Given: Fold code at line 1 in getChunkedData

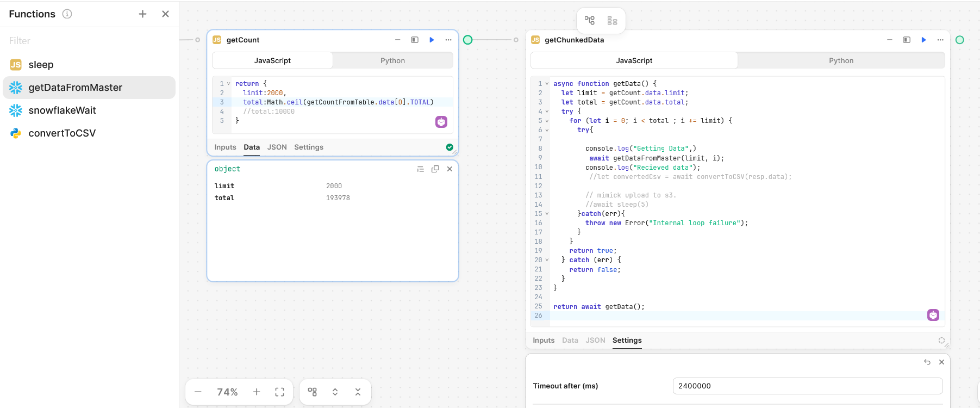Looking at the screenshot, I should point(547,84).
